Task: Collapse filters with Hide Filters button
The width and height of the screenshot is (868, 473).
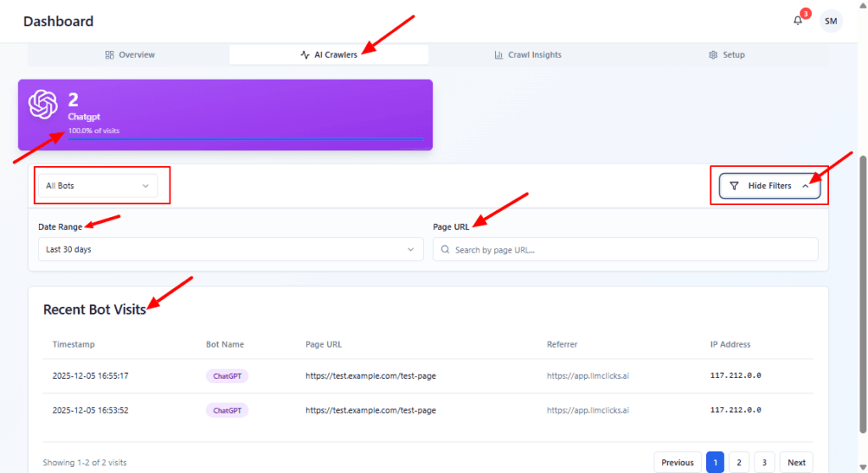Action: pos(769,186)
